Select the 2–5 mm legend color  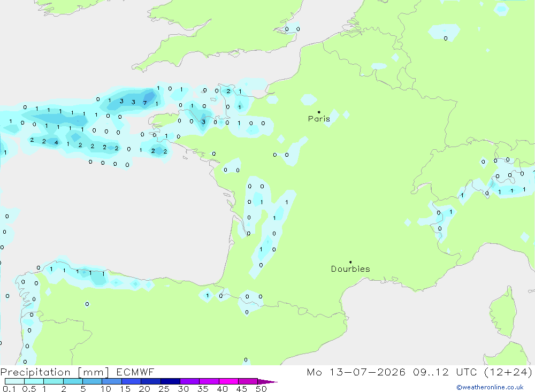(x=73, y=381)
